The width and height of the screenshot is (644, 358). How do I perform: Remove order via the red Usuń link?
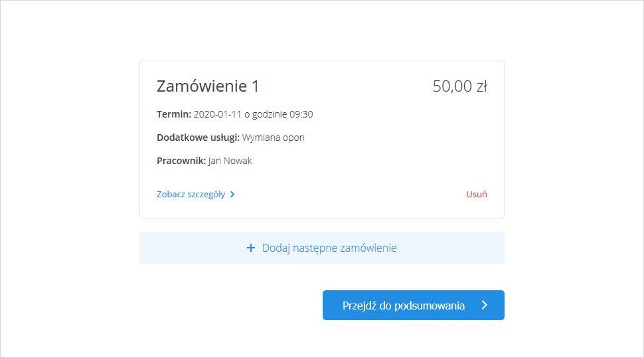477,195
